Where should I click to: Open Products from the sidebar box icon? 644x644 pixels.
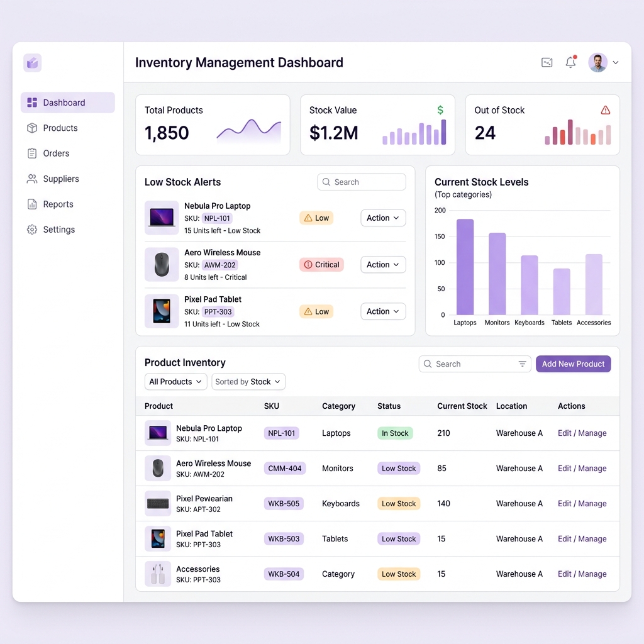coord(32,128)
